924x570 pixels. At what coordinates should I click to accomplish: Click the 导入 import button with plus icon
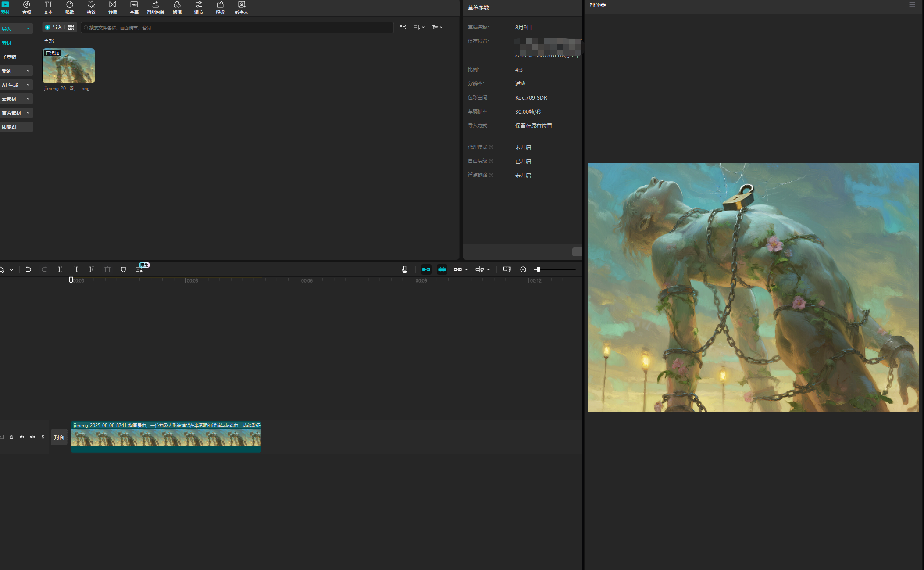click(x=54, y=27)
